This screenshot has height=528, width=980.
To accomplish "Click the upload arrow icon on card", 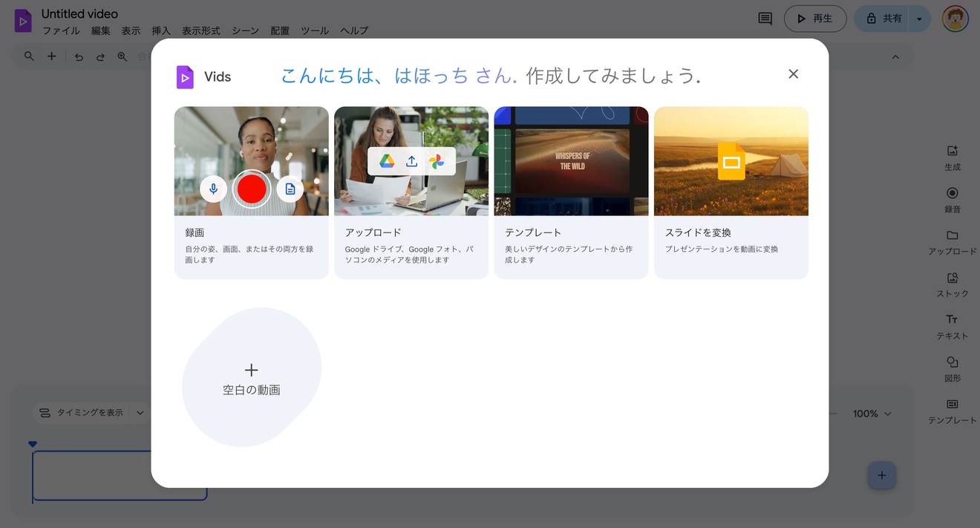I will [411, 161].
